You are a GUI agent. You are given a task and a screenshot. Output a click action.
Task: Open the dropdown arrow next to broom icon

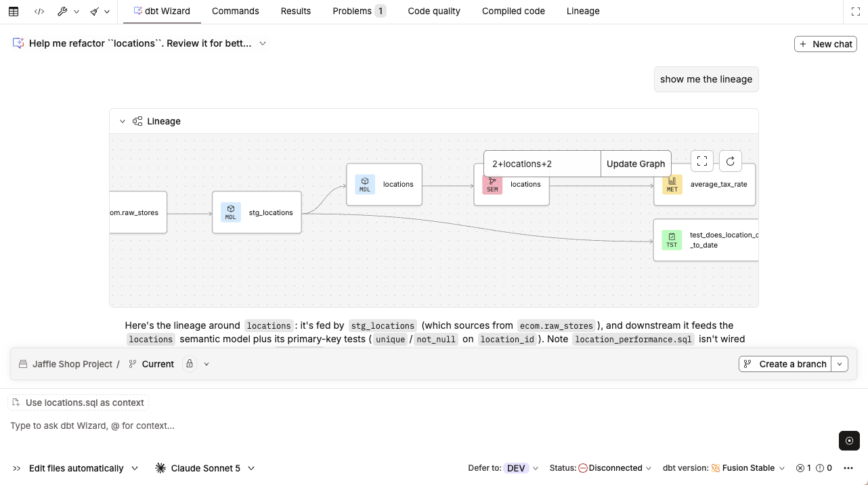[x=107, y=11]
